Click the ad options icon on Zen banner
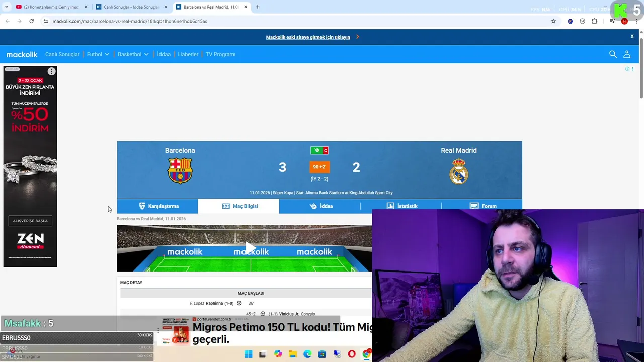 click(51, 71)
